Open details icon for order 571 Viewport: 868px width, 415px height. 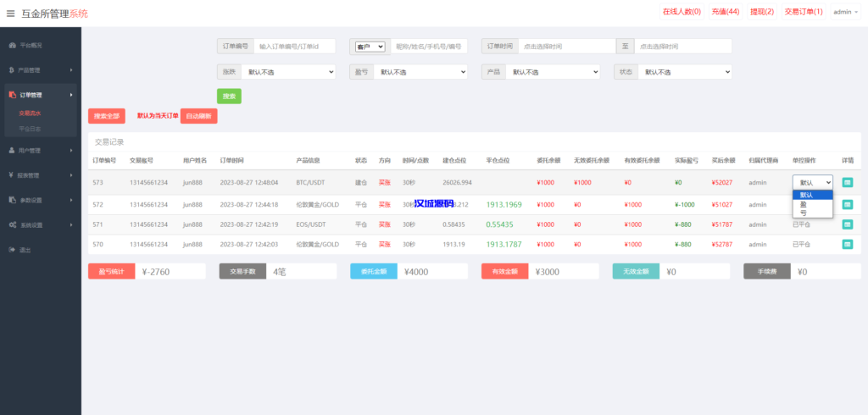coord(847,224)
